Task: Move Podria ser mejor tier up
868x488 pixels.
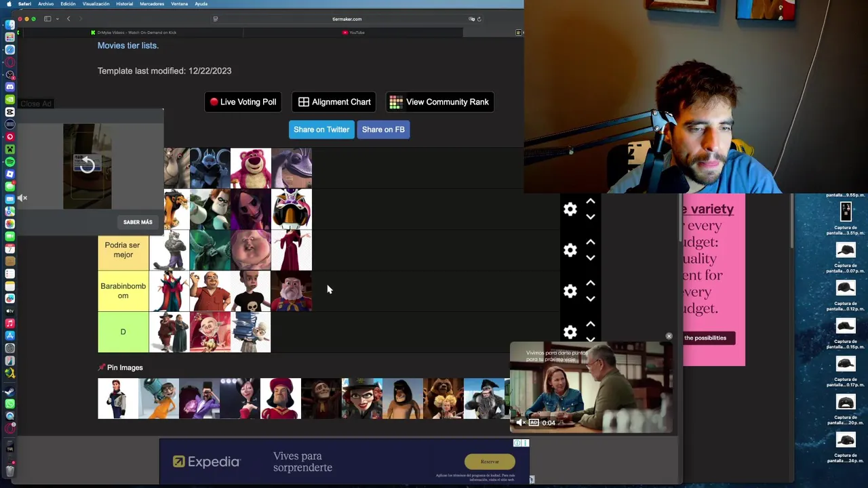Action: pos(591,243)
